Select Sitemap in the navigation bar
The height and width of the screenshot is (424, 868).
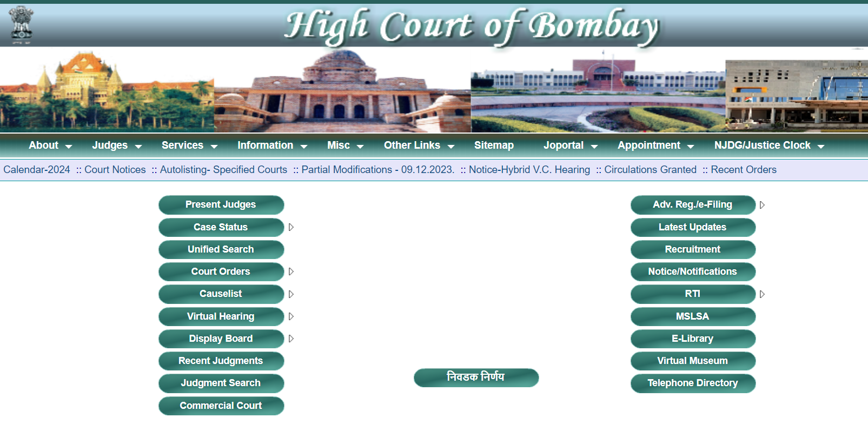pos(494,145)
